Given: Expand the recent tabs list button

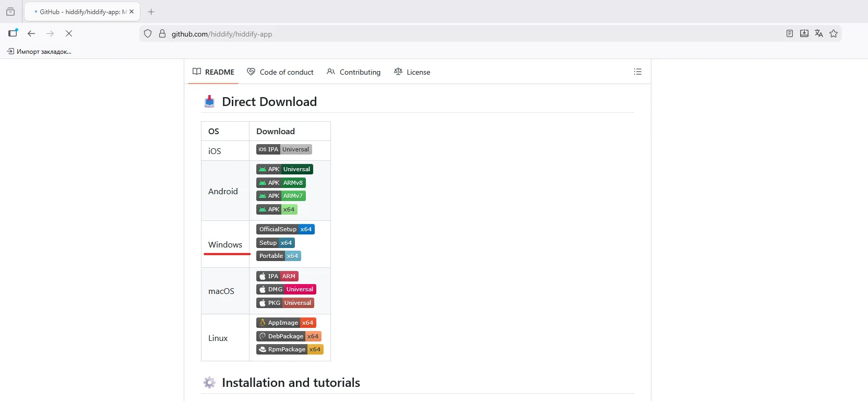Looking at the screenshot, I should click(x=10, y=11).
